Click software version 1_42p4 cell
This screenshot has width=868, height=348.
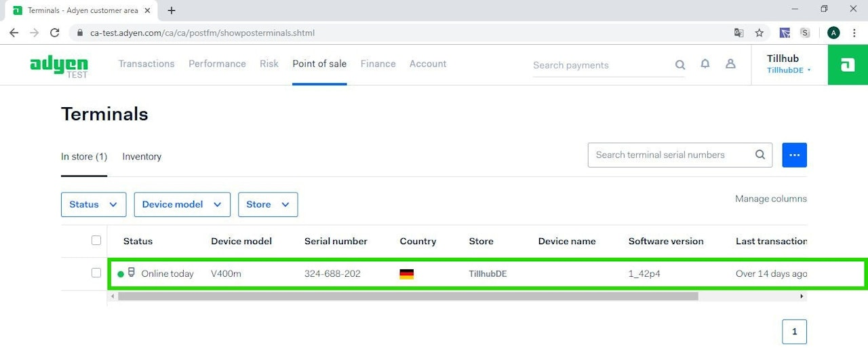[644, 274]
